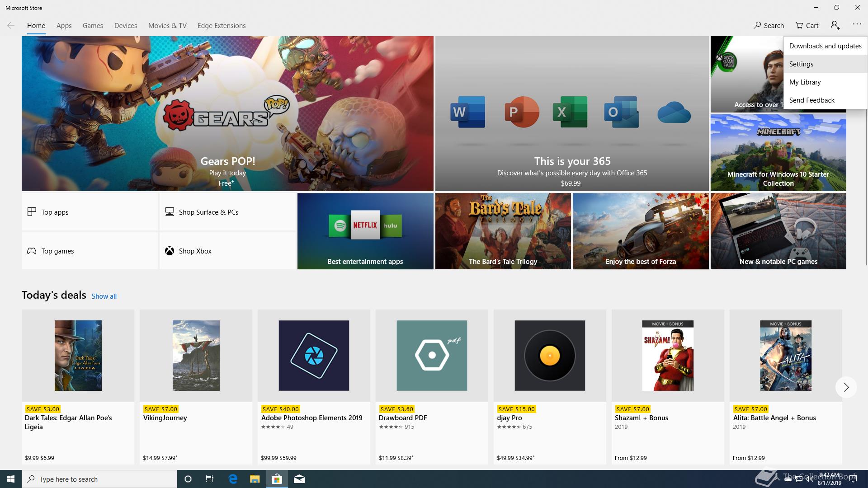This screenshot has height=488, width=868.
Task: Launch Edge from the taskbar
Action: 233,479
